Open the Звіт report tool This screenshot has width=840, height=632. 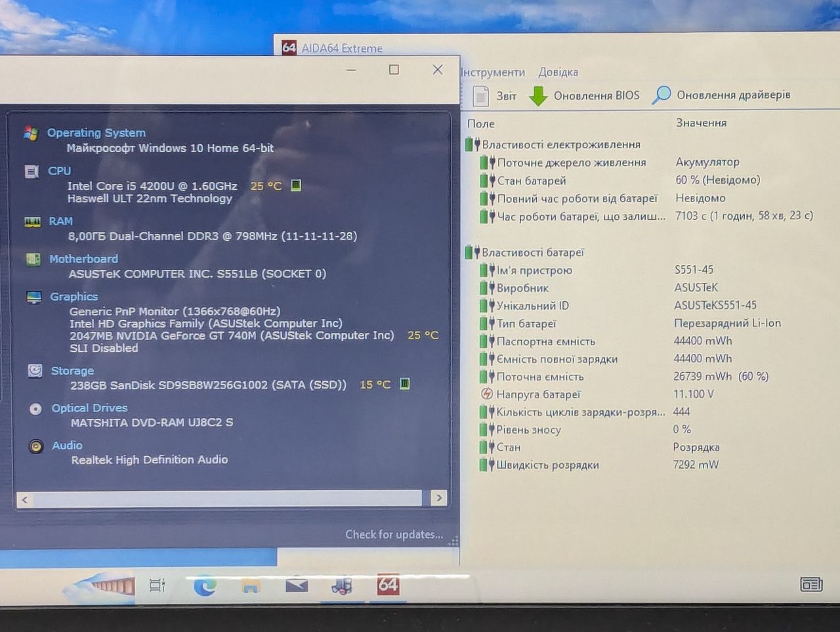(x=495, y=96)
